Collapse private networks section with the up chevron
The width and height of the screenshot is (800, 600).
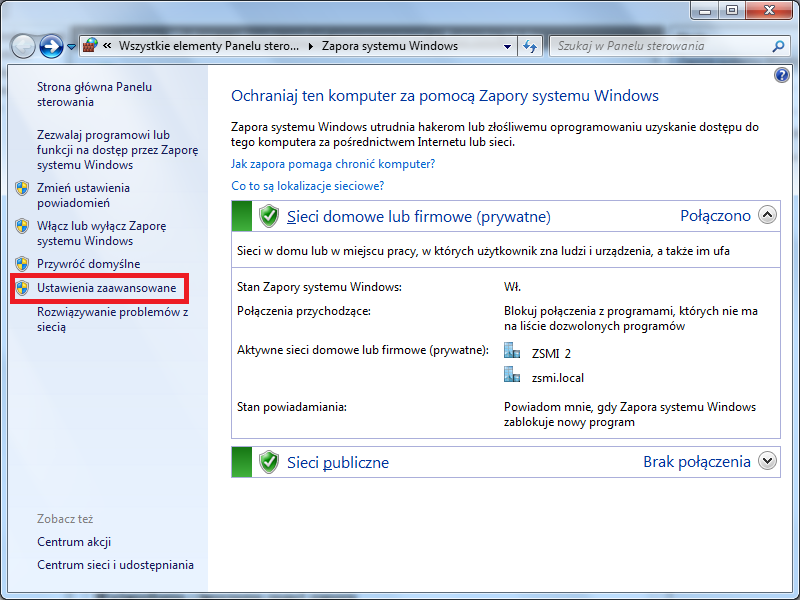tap(767, 215)
